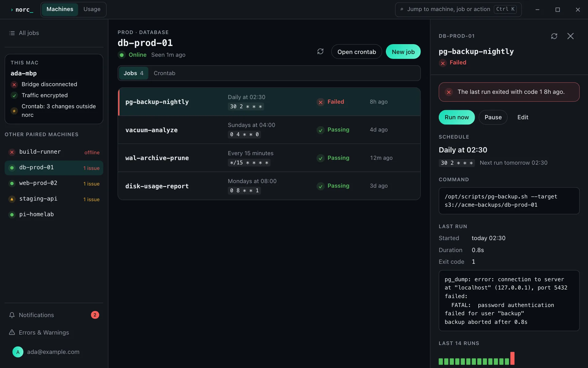588x368 pixels.
Task: Click the notifications badge showing 2
Action: pos(95,315)
